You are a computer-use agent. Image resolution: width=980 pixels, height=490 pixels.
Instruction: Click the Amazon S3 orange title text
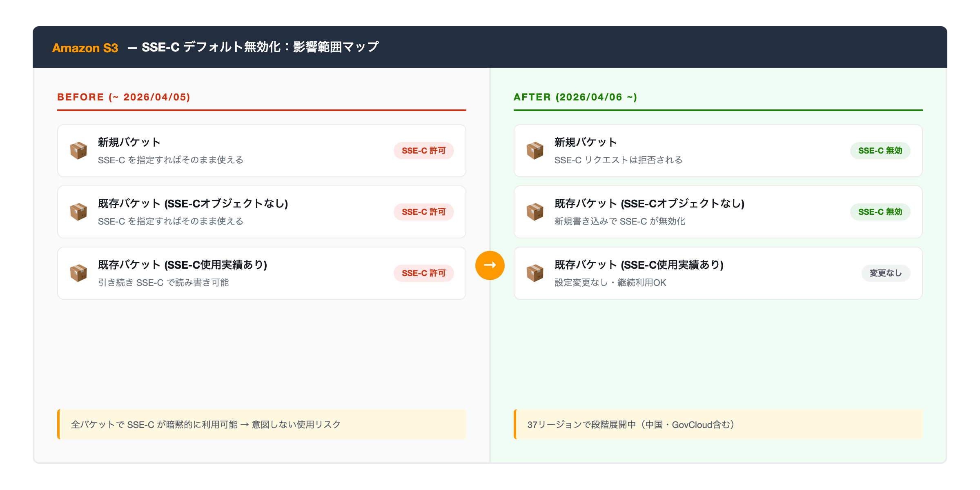coord(85,48)
